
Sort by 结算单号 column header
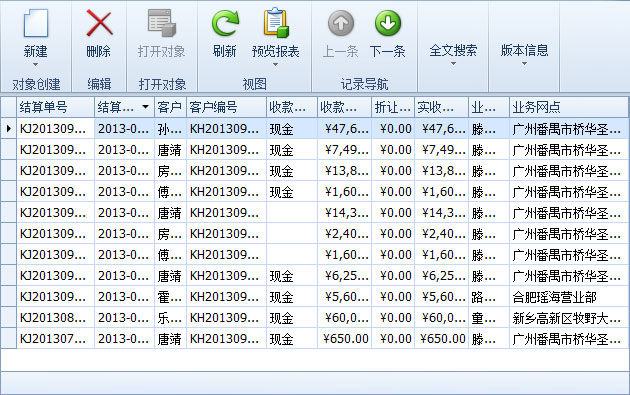[x=55, y=107]
